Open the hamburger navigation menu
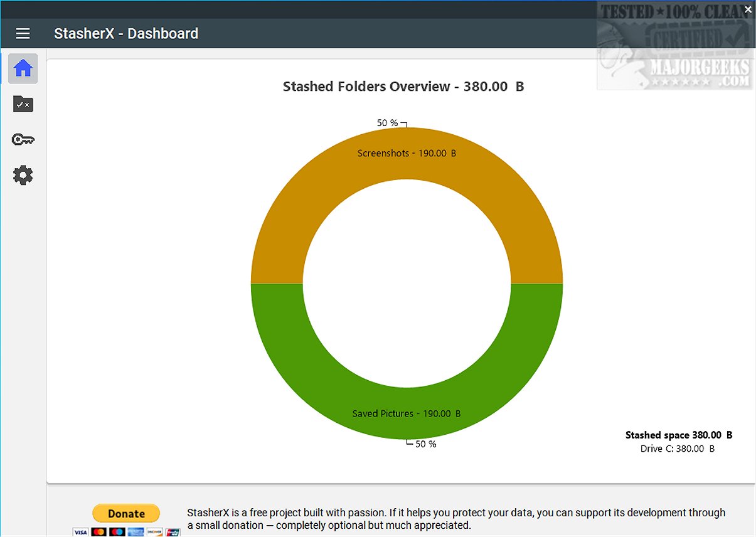 pyautogui.click(x=23, y=33)
